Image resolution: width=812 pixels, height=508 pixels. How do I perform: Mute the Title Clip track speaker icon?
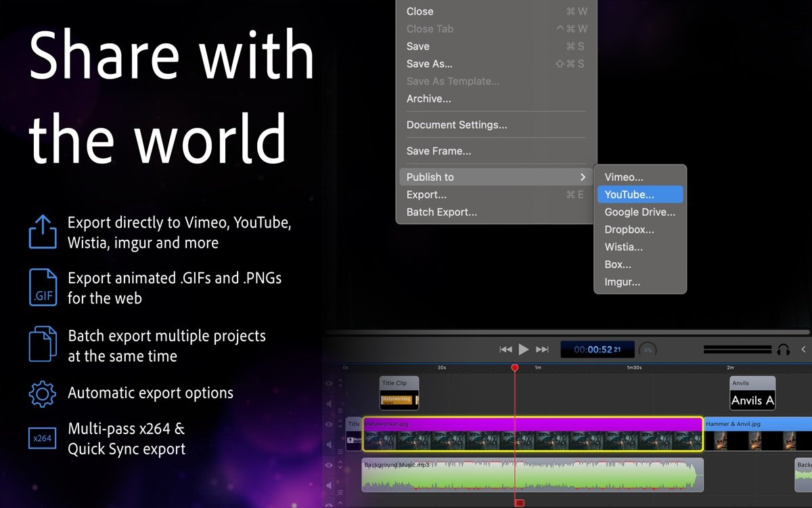(x=330, y=404)
